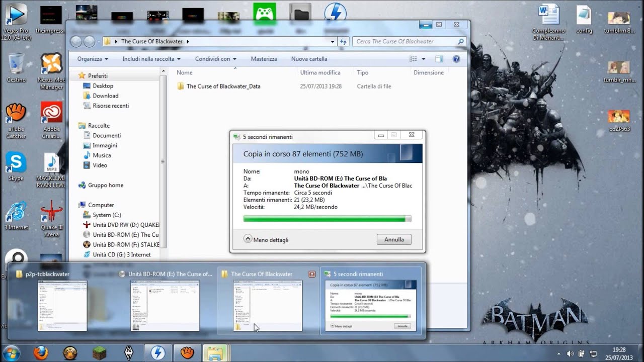Open the Compleanno Word document icon

pos(548,23)
